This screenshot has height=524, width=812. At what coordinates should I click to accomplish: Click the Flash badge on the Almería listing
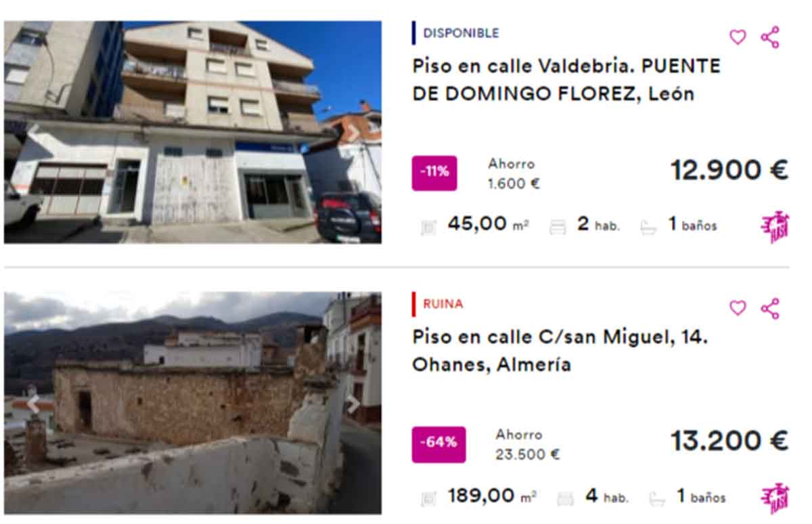(775, 498)
